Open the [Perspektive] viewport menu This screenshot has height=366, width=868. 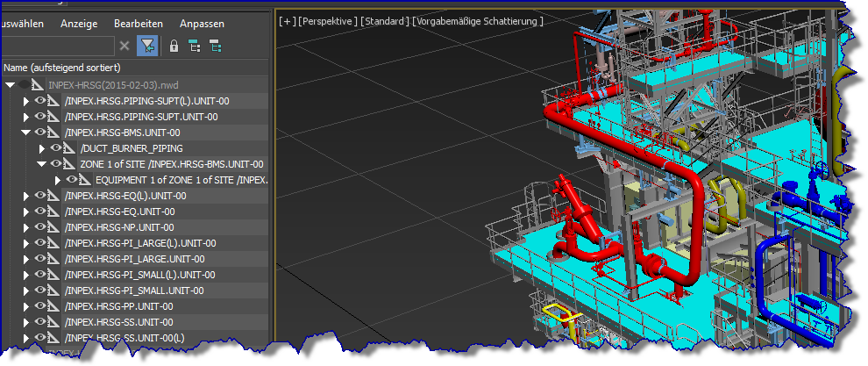click(x=327, y=21)
